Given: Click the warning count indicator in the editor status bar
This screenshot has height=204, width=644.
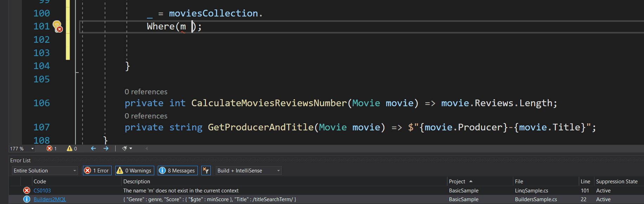Looking at the screenshot, I should click(x=72, y=149).
